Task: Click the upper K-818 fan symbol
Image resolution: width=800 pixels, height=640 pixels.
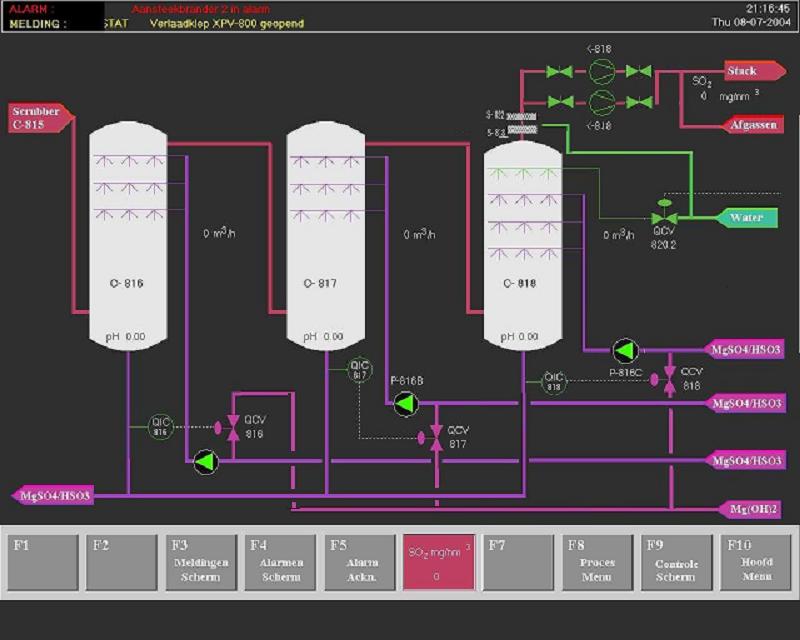Action: pos(600,71)
